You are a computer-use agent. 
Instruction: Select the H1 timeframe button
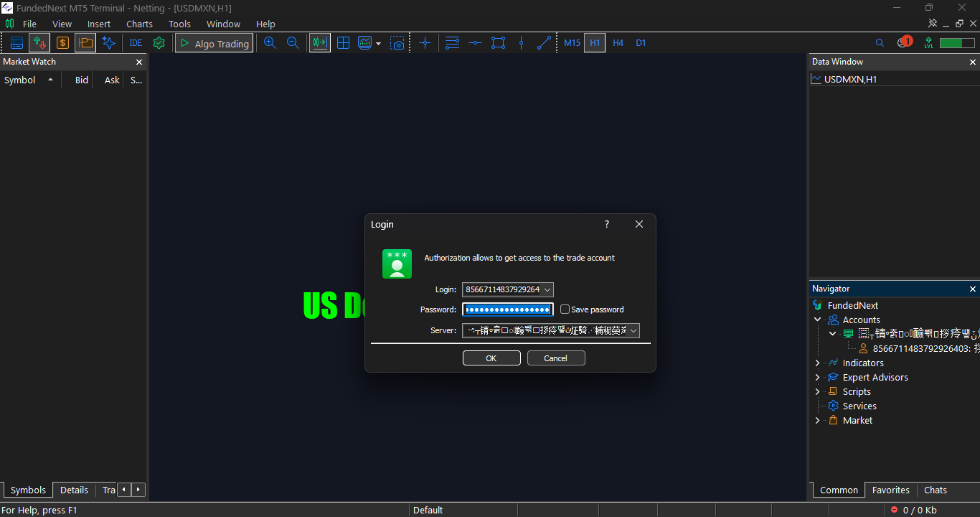point(595,43)
